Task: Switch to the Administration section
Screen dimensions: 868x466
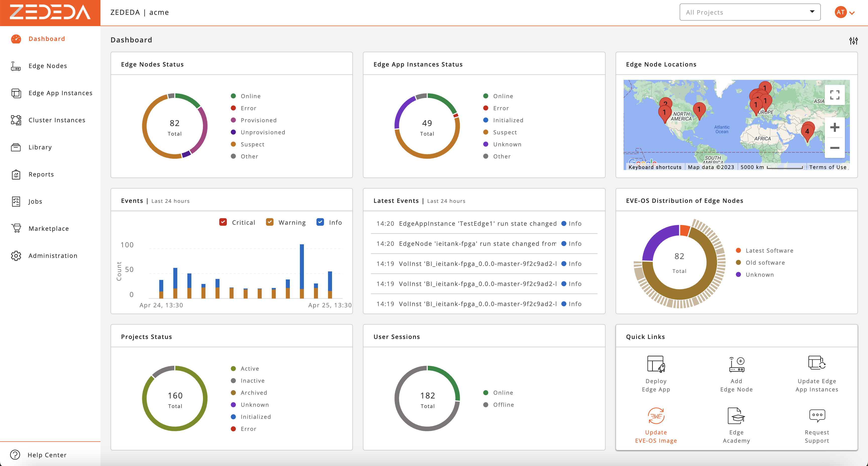Action: coord(52,256)
